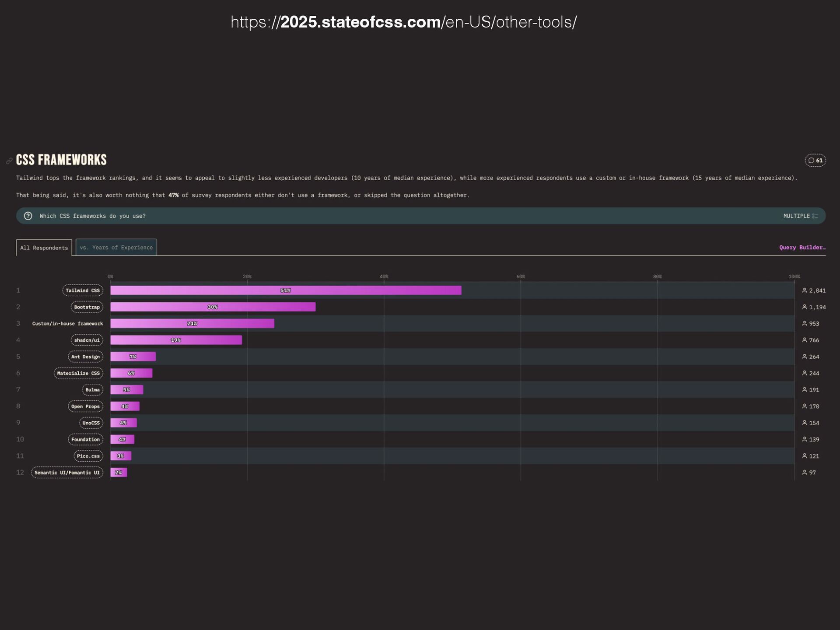Click the MULTIPLE checklist icon

pos(815,216)
